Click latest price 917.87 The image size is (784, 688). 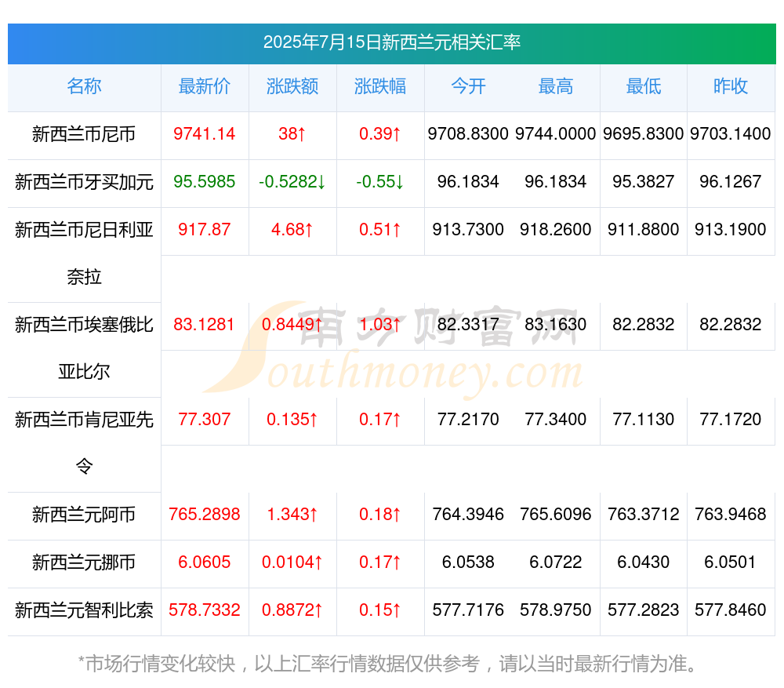(204, 230)
